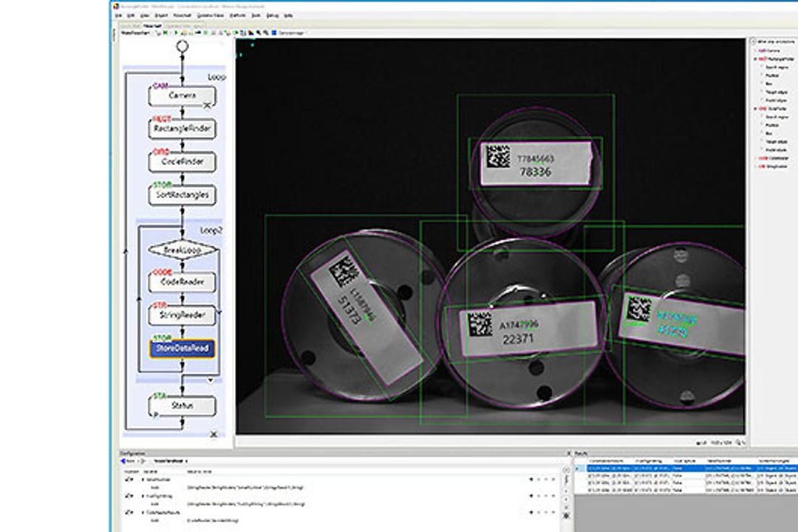Open the Help menu

coord(289,16)
